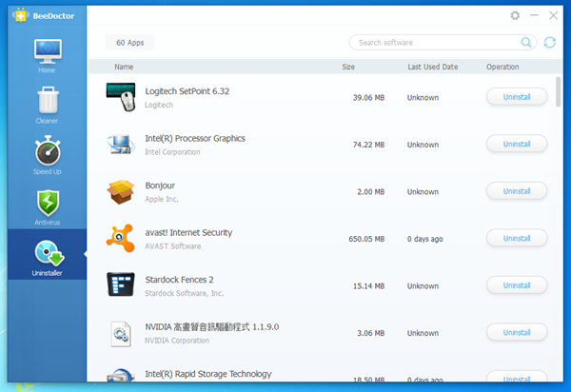Minimize the BeeDoctor window
This screenshot has width=571, height=392.
534,15
